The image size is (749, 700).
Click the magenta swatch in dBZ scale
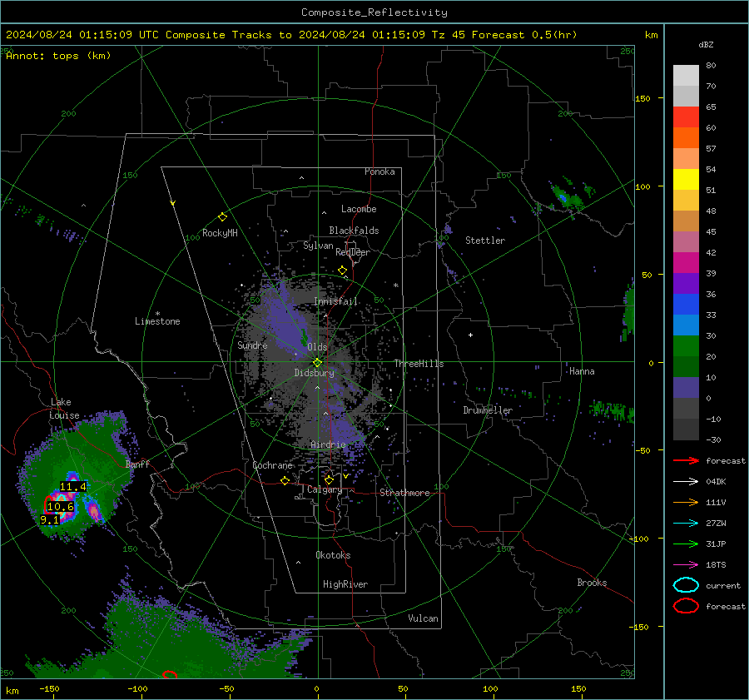(x=686, y=263)
